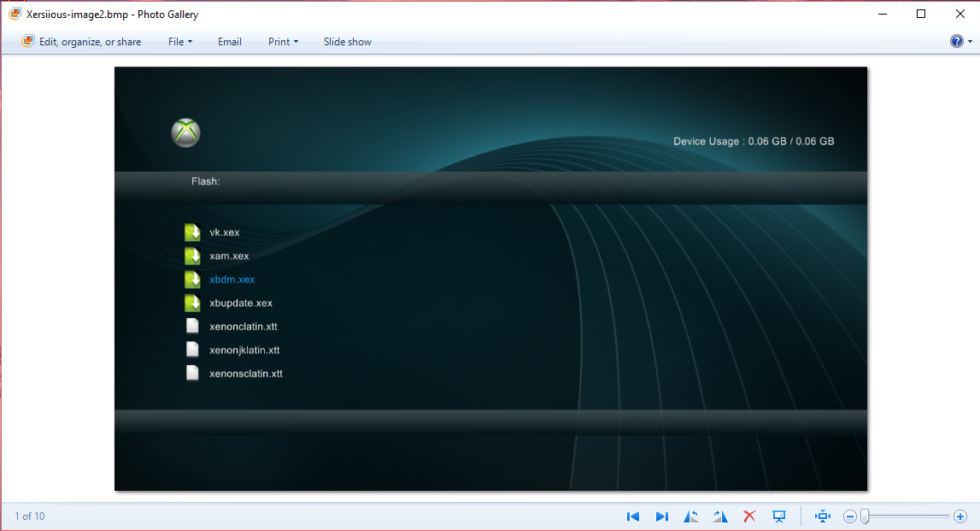Image resolution: width=980 pixels, height=531 pixels.
Task: Click the Device Usage text
Action: click(754, 141)
